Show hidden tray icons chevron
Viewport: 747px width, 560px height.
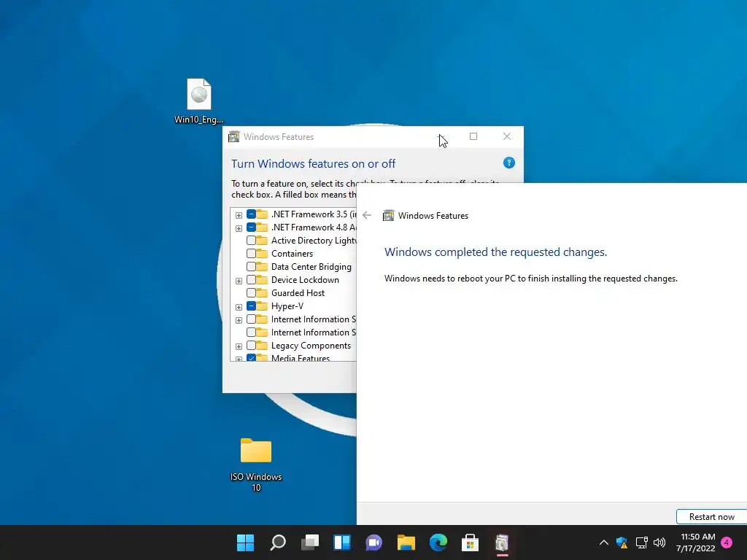coord(603,542)
